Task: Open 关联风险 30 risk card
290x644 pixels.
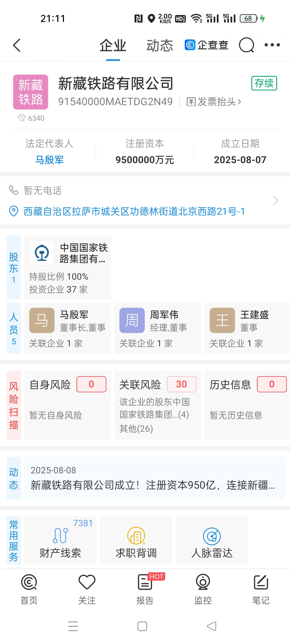Action: tap(158, 405)
